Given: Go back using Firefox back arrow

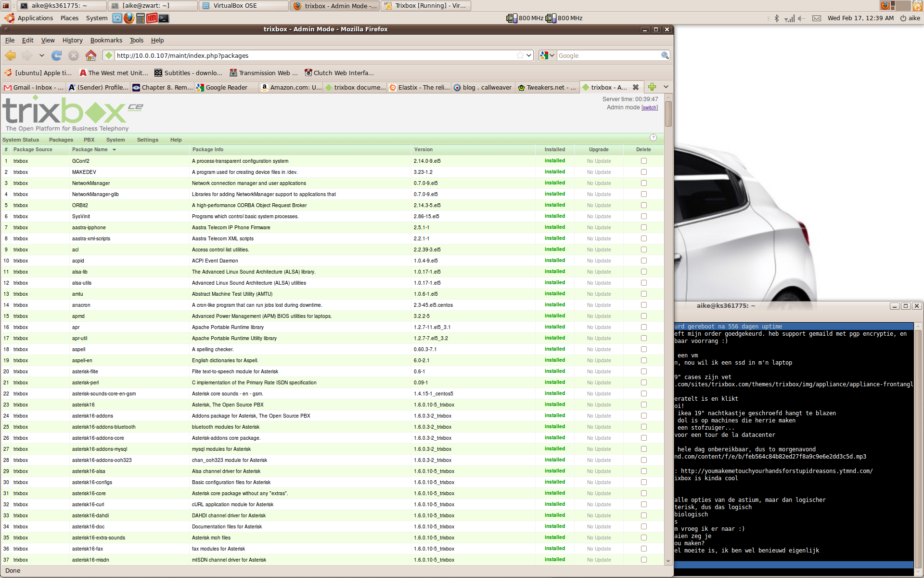Looking at the screenshot, I should pos(10,55).
